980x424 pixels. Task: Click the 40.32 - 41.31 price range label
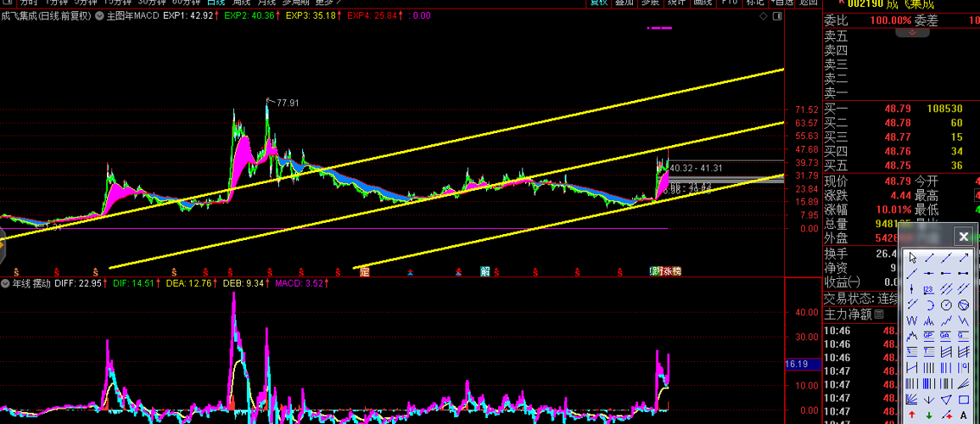click(x=697, y=168)
